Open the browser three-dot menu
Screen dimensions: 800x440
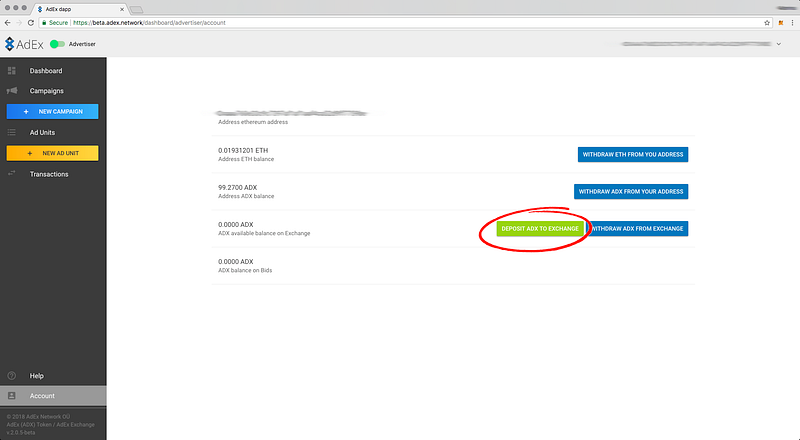click(x=792, y=22)
